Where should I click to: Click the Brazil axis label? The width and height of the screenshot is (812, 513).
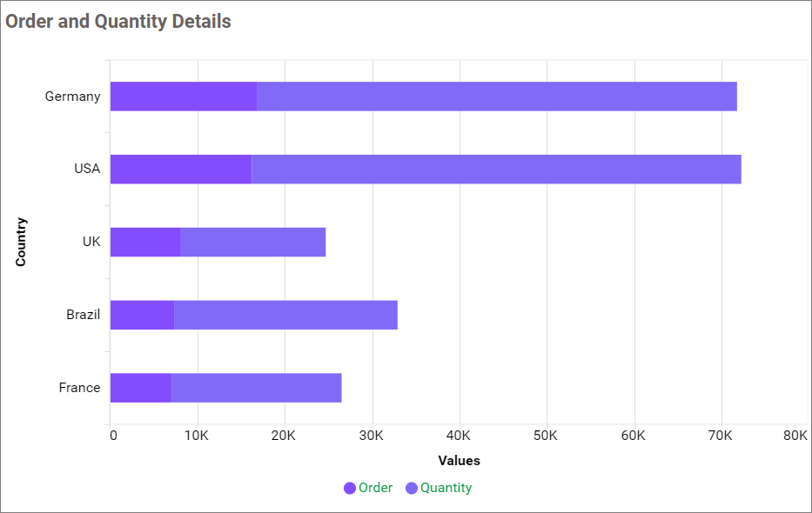pos(83,315)
